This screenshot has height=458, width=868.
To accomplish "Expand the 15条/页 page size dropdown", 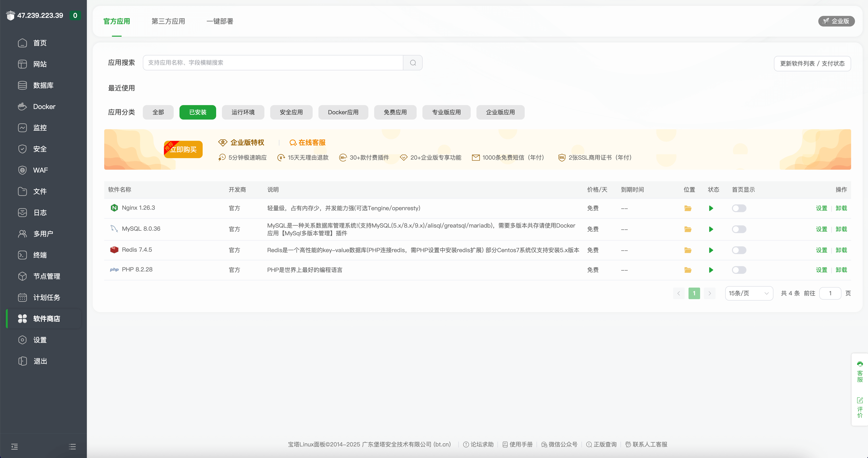I will tap(749, 293).
